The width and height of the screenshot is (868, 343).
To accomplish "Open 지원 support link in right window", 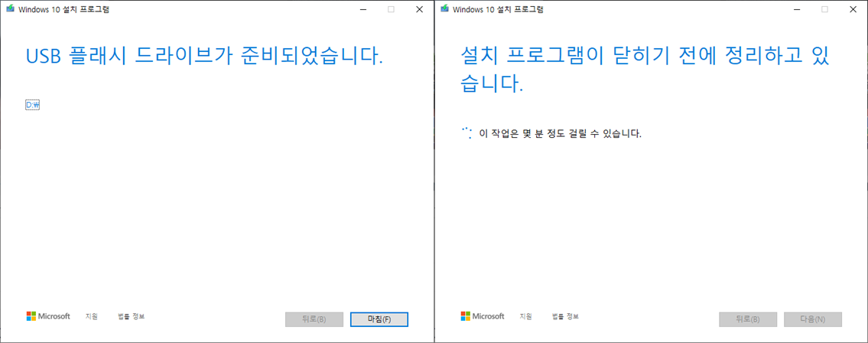I will pyautogui.click(x=525, y=316).
